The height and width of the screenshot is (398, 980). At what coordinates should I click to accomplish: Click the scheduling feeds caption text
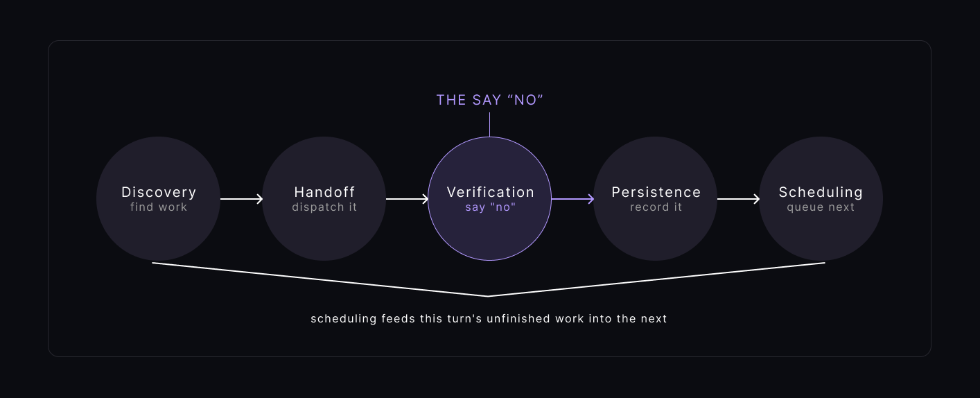(489, 319)
